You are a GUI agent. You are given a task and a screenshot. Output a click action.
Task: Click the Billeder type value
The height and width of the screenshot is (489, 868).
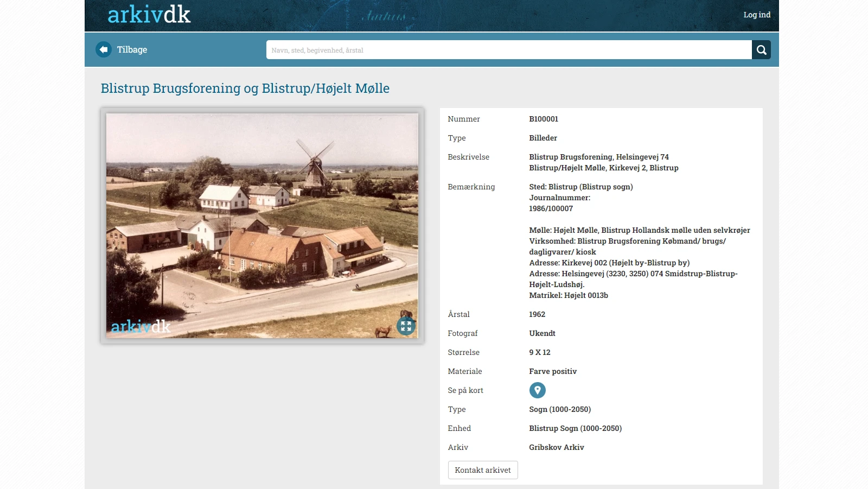pyautogui.click(x=543, y=138)
